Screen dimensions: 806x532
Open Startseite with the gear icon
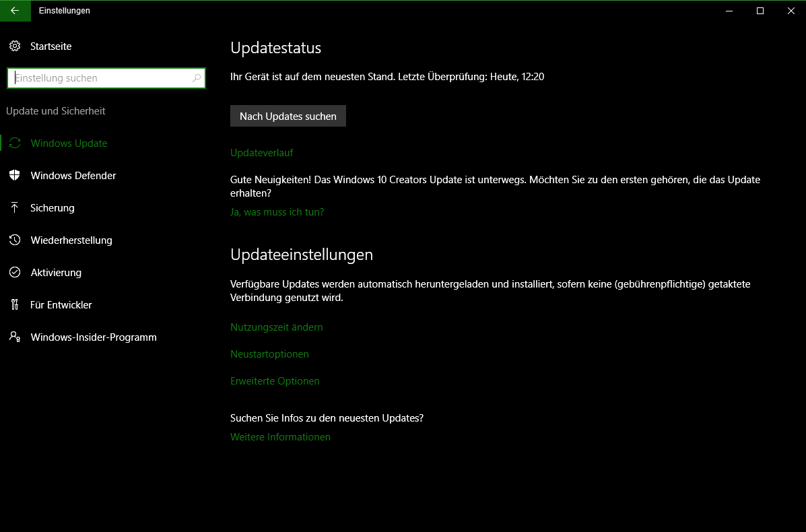(15, 46)
